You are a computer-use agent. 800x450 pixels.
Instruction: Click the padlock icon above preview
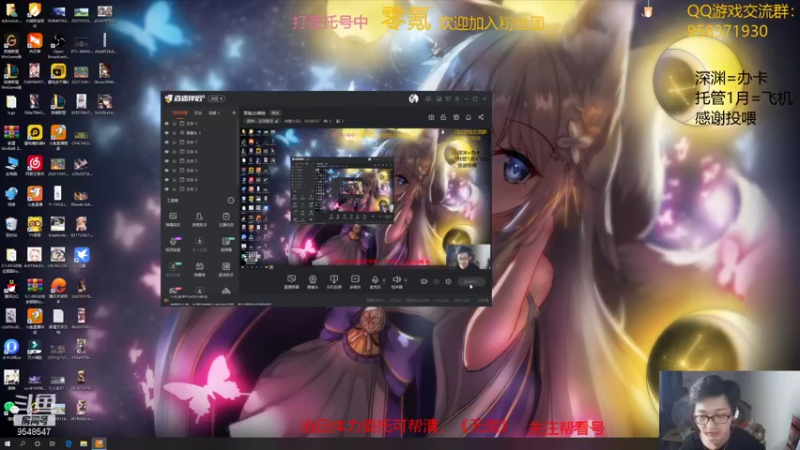[443, 117]
